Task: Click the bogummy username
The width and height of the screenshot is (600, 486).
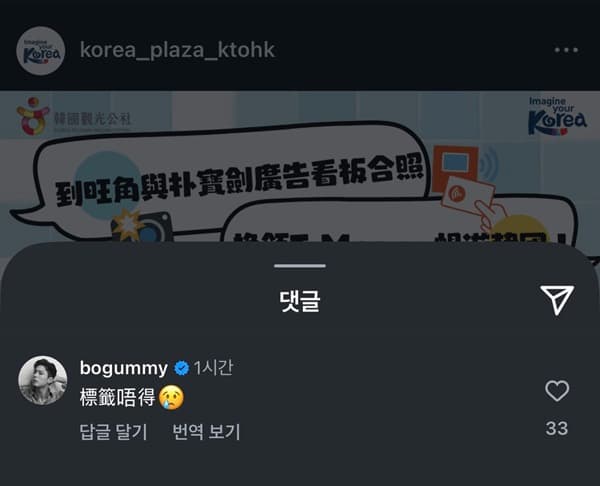Action: (x=124, y=368)
